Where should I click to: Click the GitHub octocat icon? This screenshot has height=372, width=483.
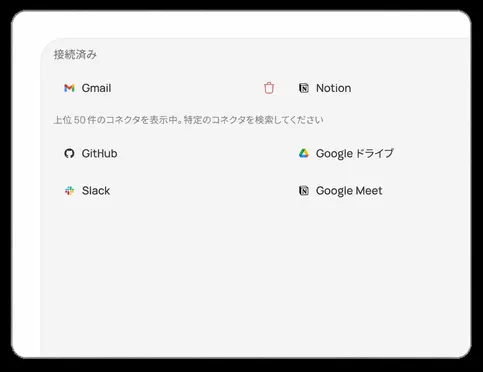tap(69, 153)
